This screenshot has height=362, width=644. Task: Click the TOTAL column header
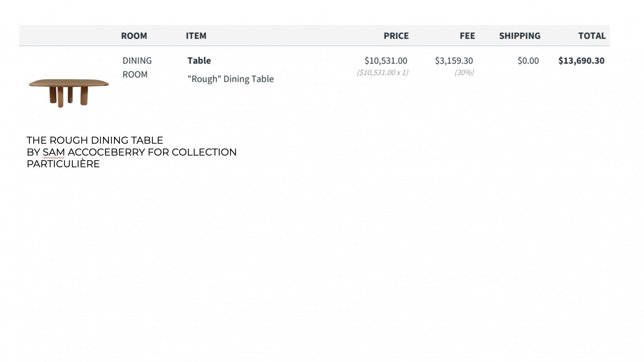[x=592, y=36]
